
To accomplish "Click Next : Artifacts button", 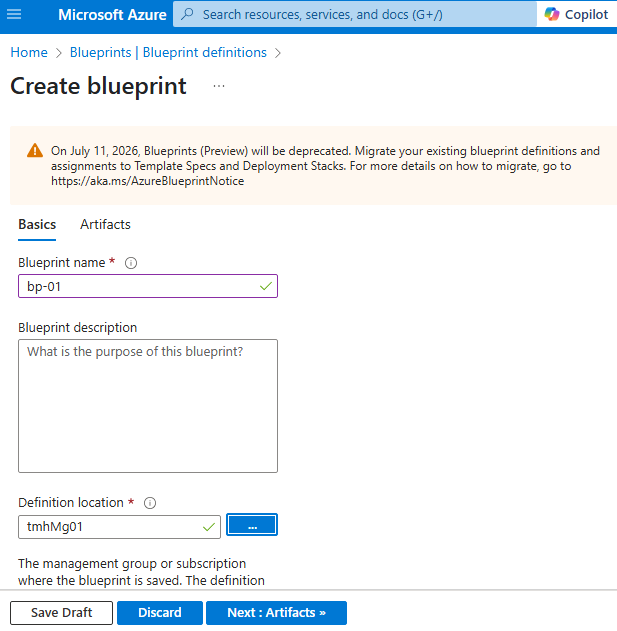I will [x=277, y=613].
